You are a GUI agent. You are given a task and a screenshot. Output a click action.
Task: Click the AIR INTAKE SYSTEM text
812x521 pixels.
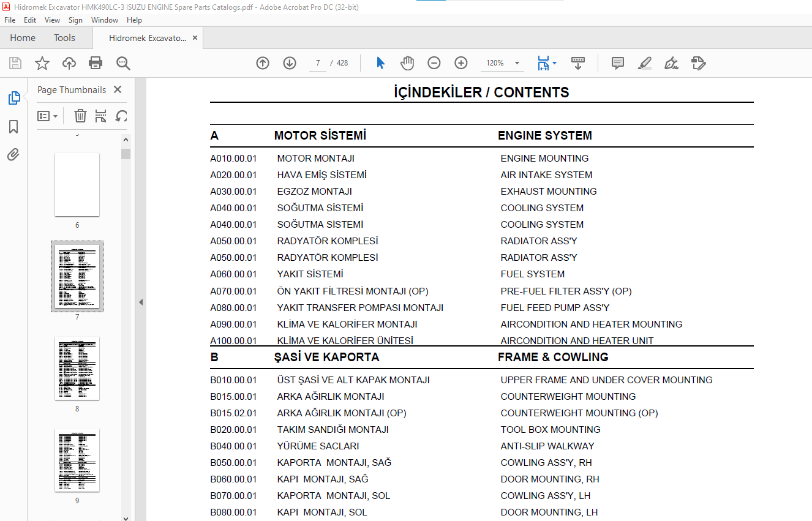(546, 174)
